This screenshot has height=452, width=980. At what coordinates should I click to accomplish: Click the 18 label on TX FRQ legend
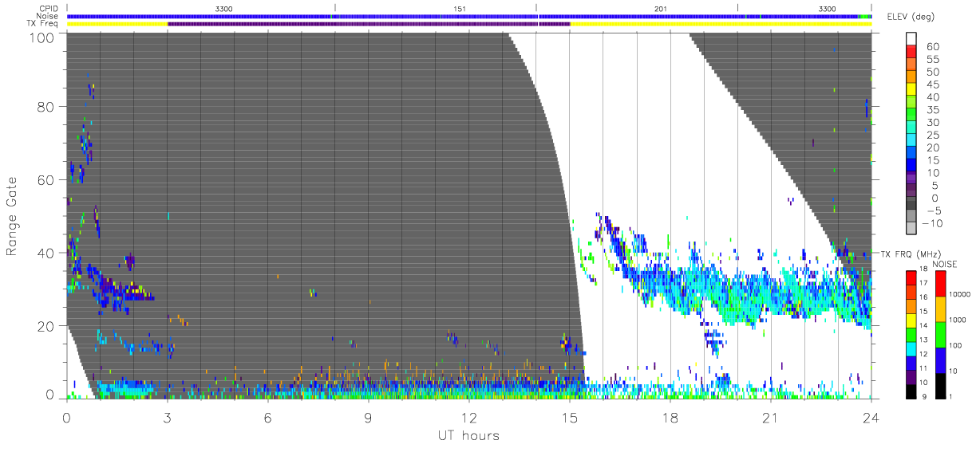click(923, 269)
